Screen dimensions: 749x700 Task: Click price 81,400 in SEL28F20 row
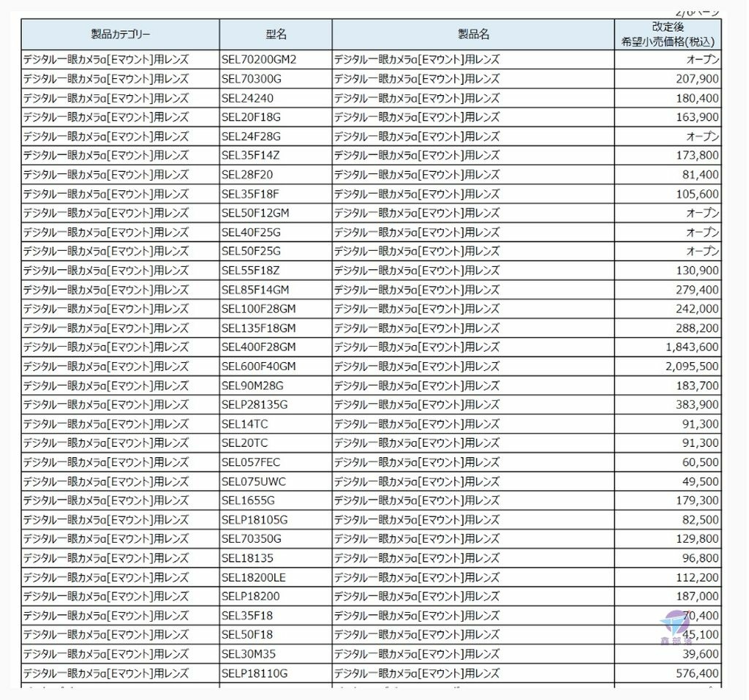tap(700, 174)
